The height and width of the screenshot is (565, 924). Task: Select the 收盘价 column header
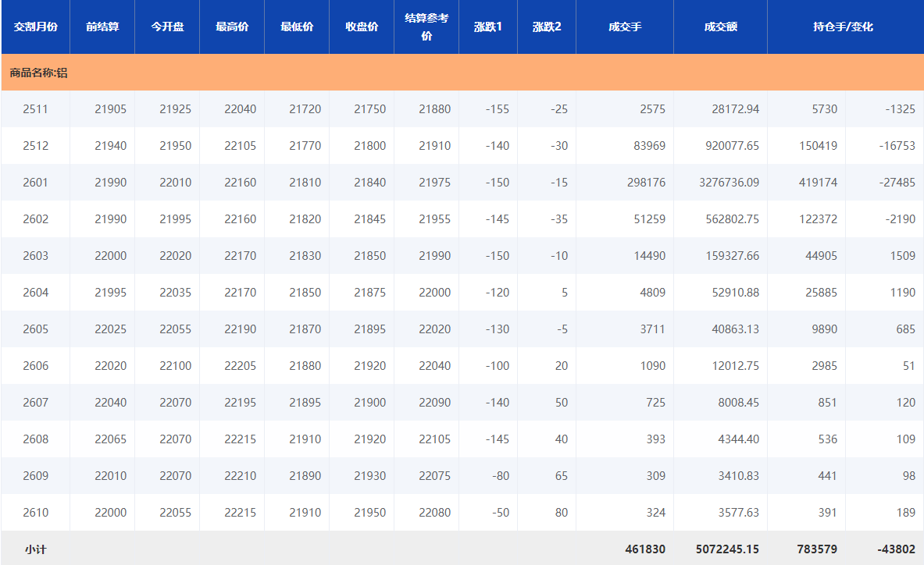(362, 27)
